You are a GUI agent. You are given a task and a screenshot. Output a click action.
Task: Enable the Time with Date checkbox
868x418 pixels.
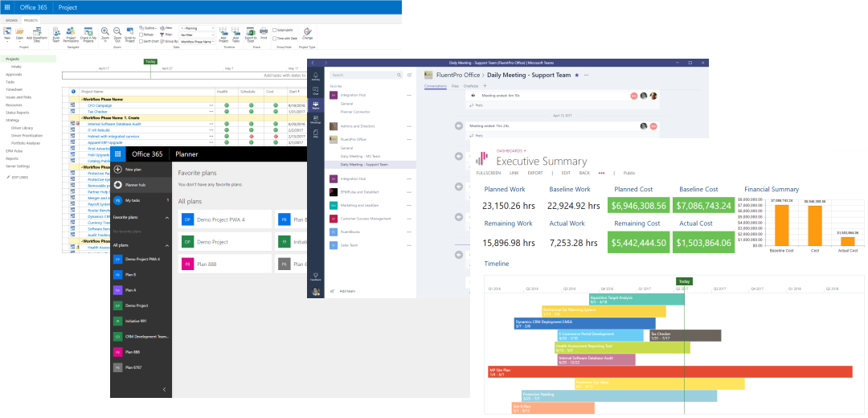coord(274,39)
